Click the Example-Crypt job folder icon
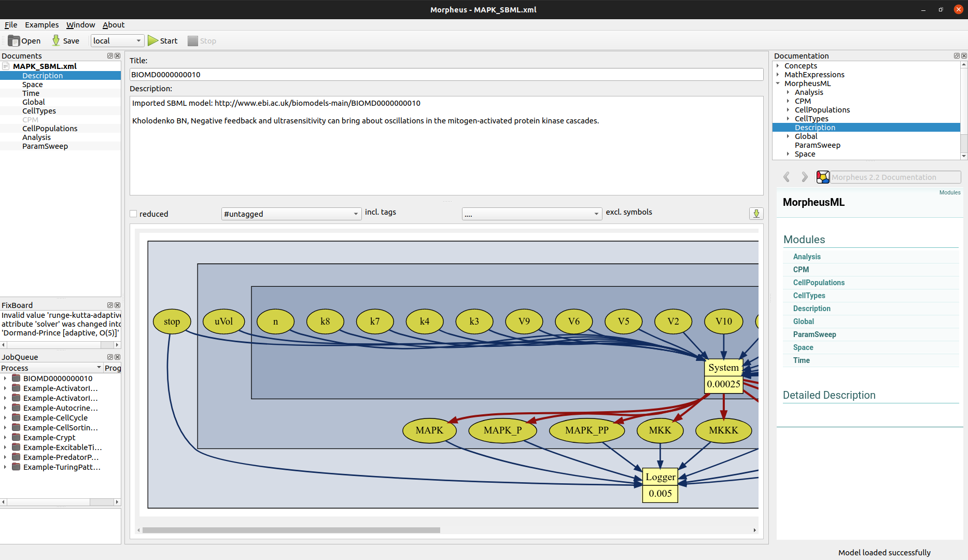Screen dimensions: 968x560 [16, 438]
